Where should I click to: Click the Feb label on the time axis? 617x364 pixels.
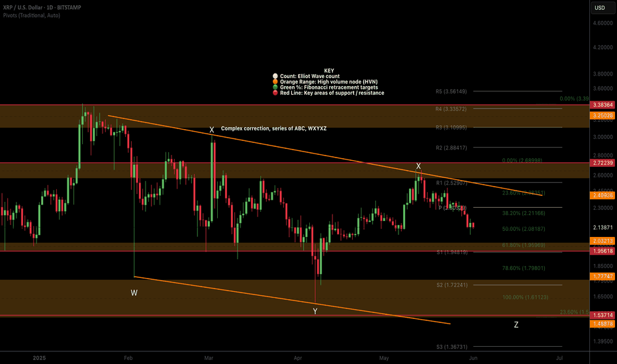click(x=128, y=357)
